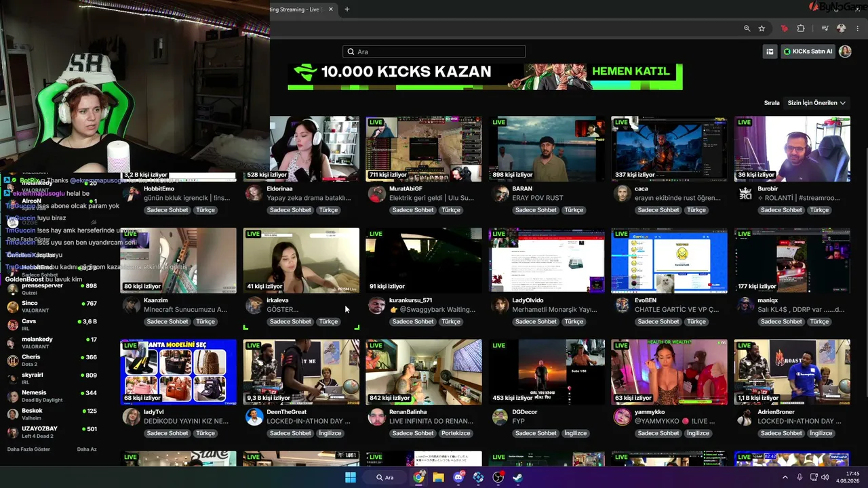This screenshot has height=488, width=868.
Task: Open the irkaleva channel name link
Action: pyautogui.click(x=277, y=300)
